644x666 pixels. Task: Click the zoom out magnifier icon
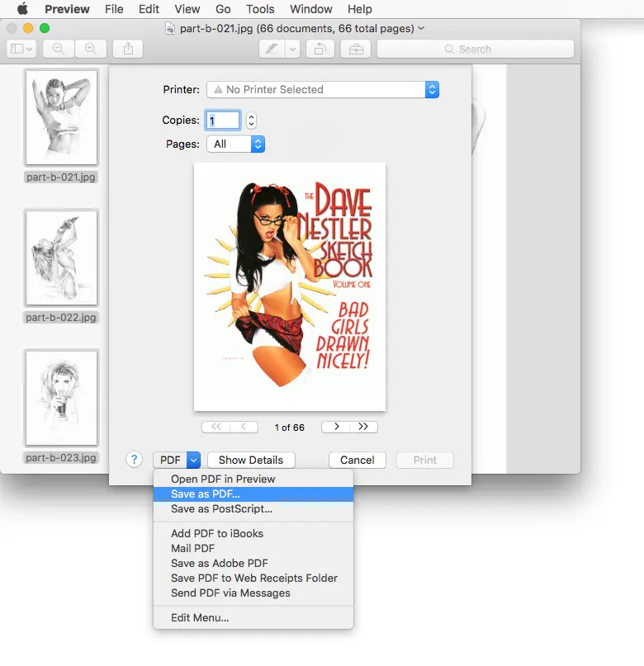[59, 49]
